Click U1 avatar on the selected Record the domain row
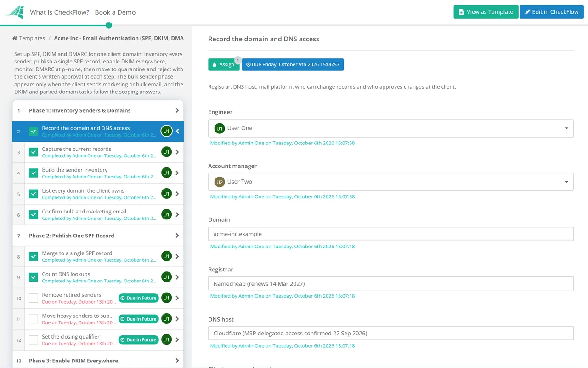Screen dimensions: 588x368 point(166,131)
